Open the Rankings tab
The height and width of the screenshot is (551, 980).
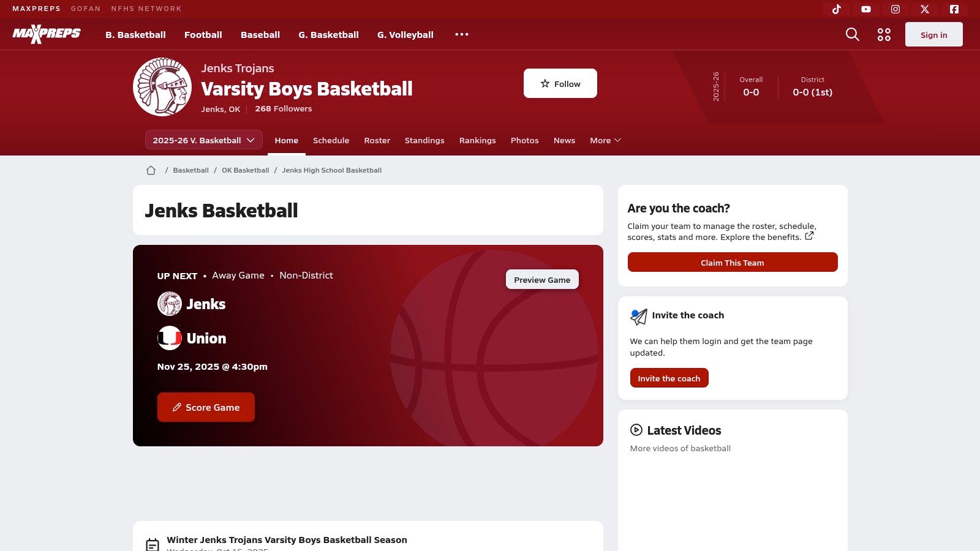477,140
